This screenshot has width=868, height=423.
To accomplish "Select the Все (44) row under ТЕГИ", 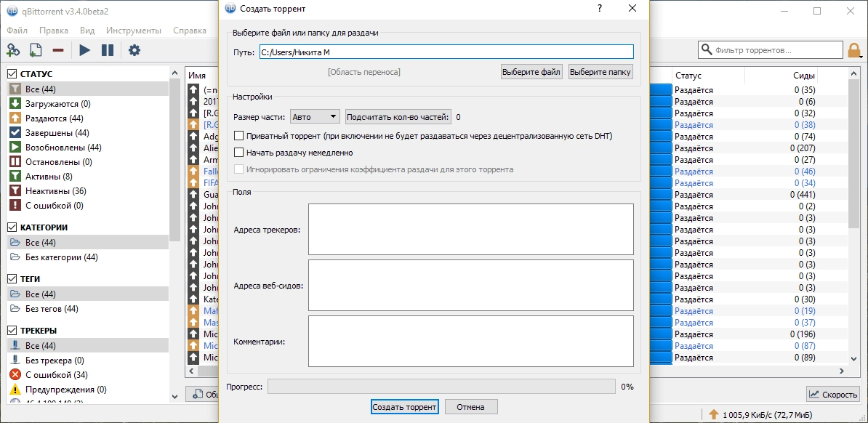I will [87, 294].
